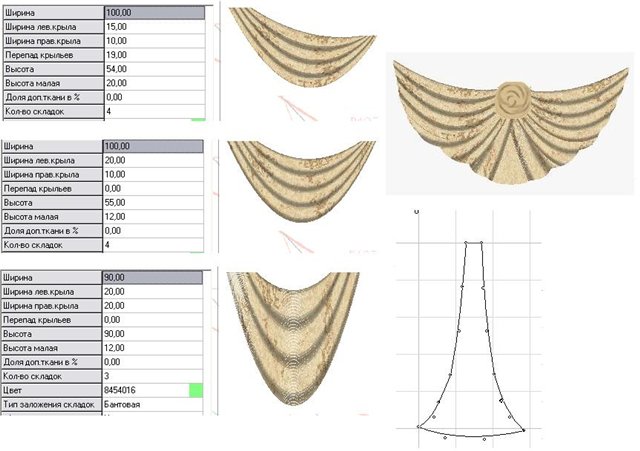The height and width of the screenshot is (451, 640).
Task: Click the top edge of the pattern outline
Action: 474,241
